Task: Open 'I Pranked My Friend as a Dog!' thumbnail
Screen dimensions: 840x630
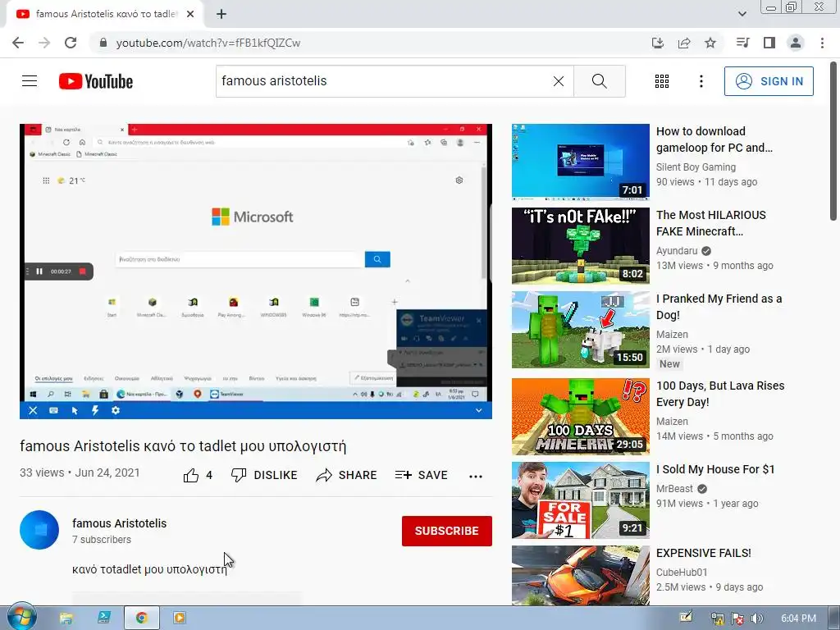Action: pos(581,330)
